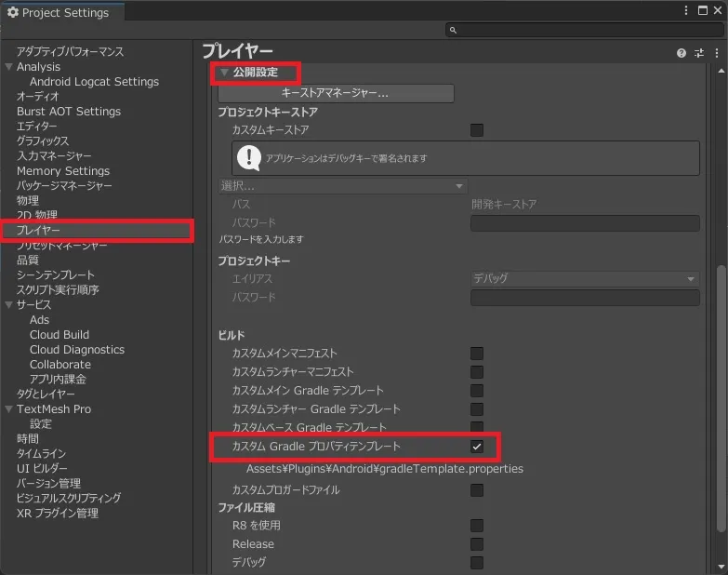This screenshot has width=728, height=575.
Task: Click the project key パスワード input field
Action: [585, 298]
